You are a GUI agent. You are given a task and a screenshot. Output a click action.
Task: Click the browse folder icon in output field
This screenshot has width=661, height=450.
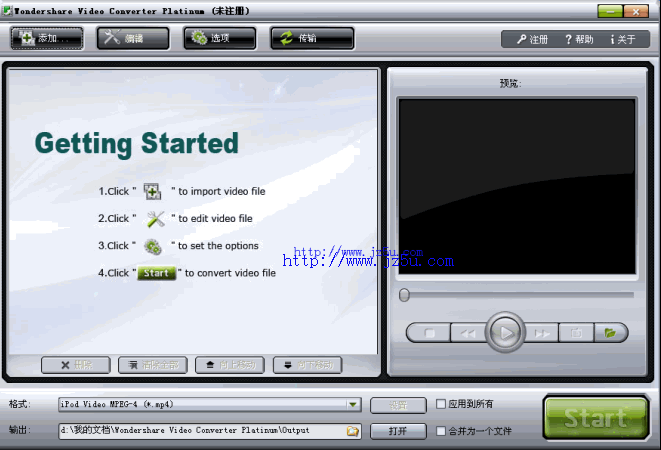coord(352,431)
